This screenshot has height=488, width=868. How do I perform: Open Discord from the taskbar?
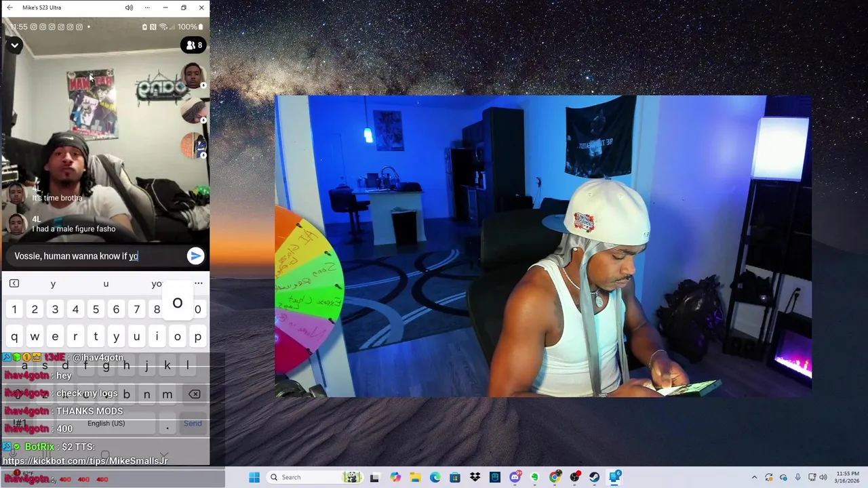pos(515,477)
